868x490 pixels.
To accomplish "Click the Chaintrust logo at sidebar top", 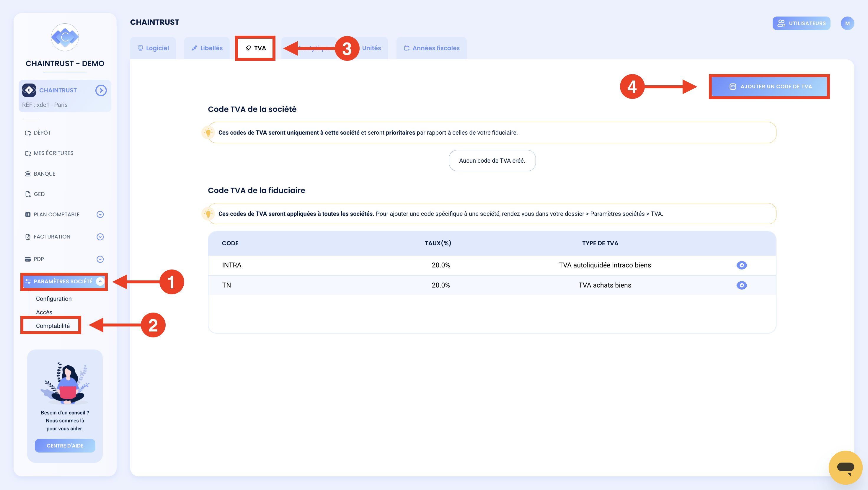I will coord(65,37).
